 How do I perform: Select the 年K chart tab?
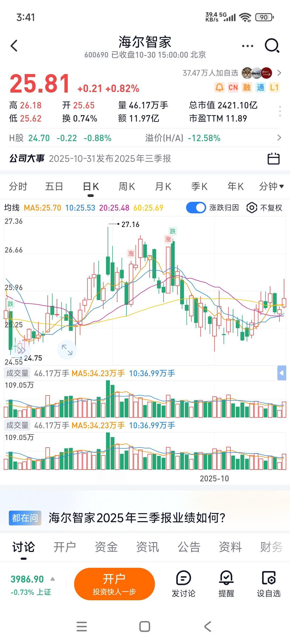tap(235, 186)
